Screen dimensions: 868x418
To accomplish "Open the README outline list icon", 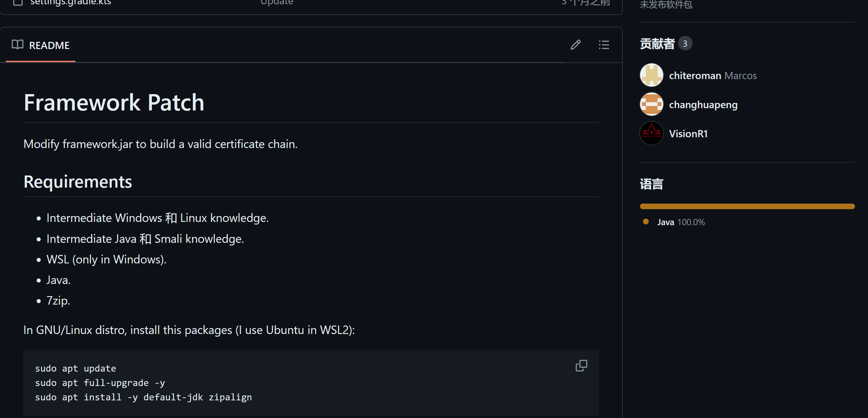I will click(604, 45).
